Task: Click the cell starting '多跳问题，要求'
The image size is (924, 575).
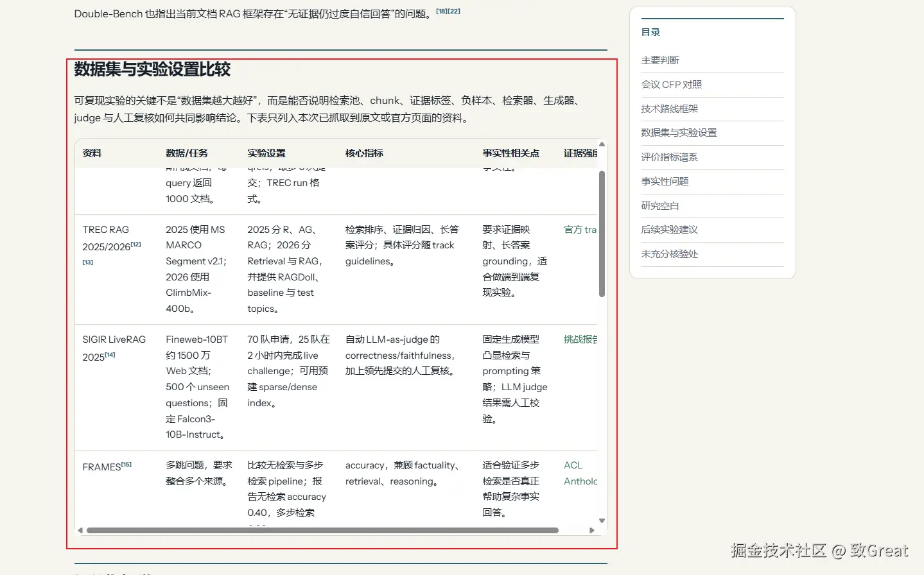Action: pyautogui.click(x=198, y=488)
